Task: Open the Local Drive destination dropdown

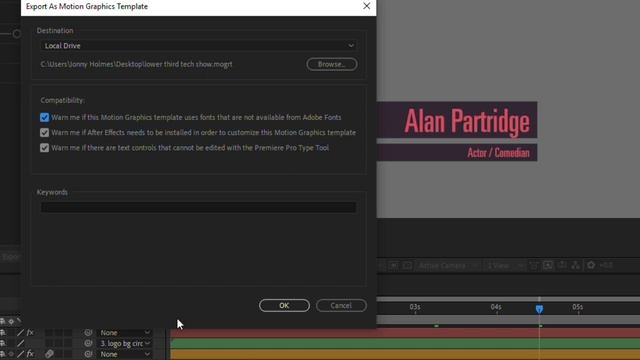Action: [x=198, y=46]
